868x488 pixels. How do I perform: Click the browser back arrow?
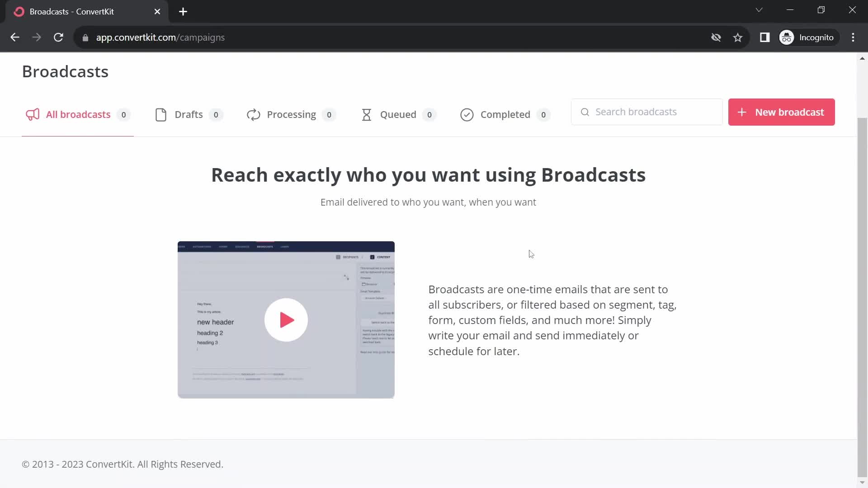point(15,38)
